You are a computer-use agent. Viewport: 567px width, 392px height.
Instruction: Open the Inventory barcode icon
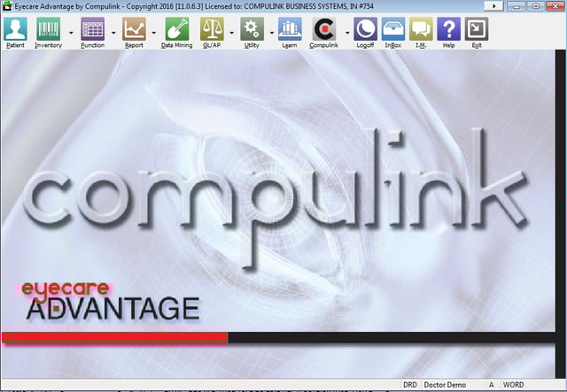pos(49,29)
